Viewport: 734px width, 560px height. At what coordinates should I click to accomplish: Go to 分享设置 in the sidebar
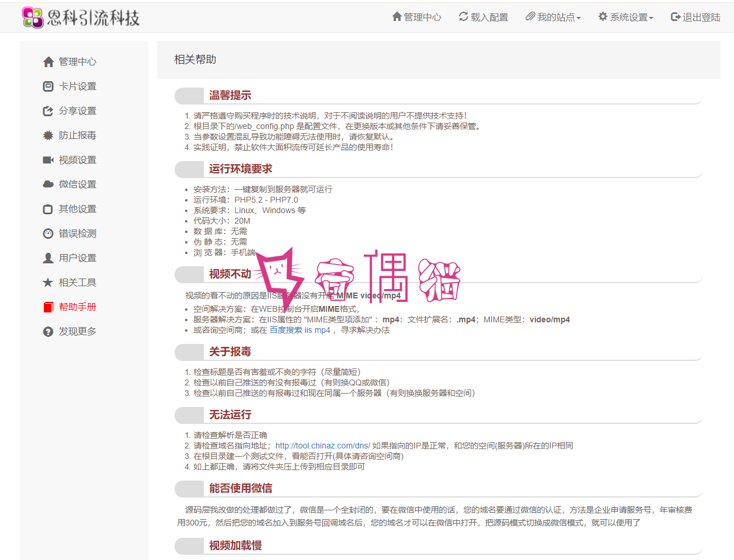pyautogui.click(x=78, y=111)
